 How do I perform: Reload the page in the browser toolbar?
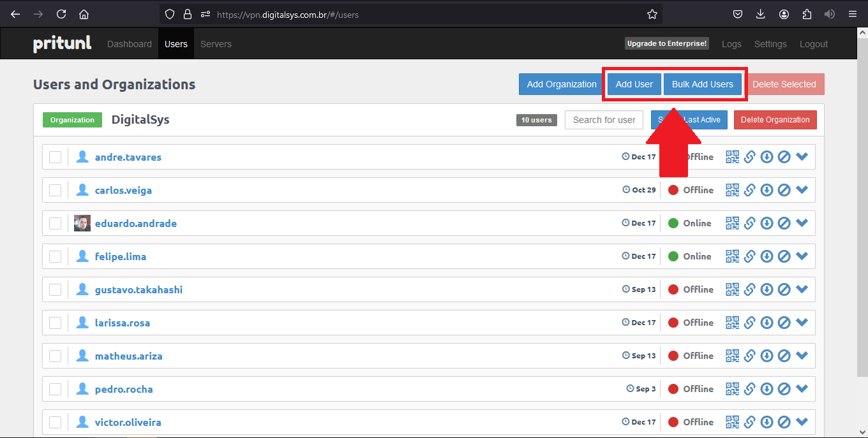click(61, 14)
